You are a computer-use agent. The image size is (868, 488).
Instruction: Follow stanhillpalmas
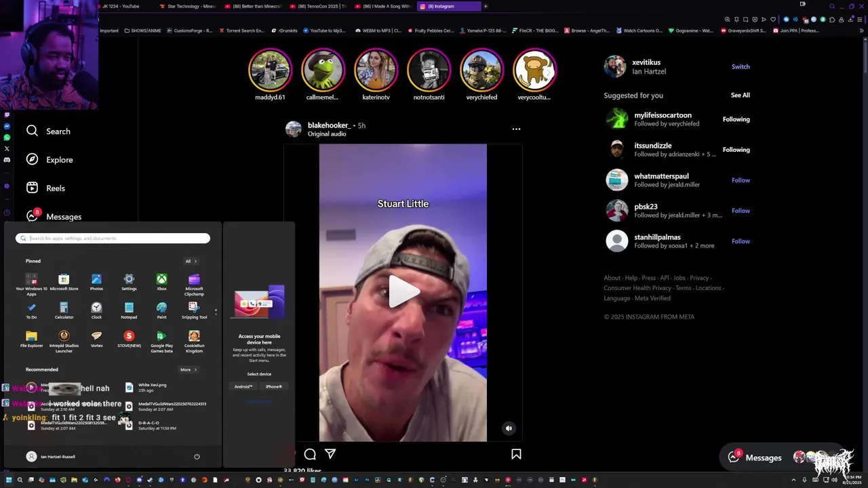point(741,241)
